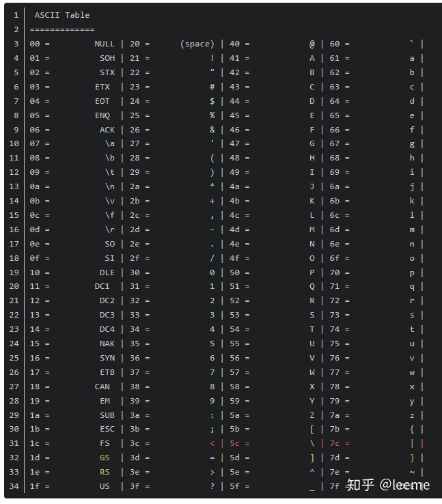The width and height of the screenshot is (442, 504).
Task: Click the '{' character for code 7b
Action: 412,429
